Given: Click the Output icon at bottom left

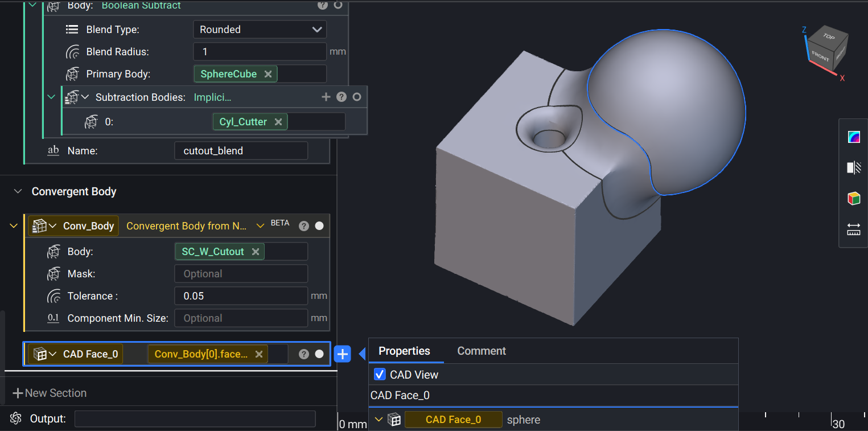Looking at the screenshot, I should pos(16,418).
